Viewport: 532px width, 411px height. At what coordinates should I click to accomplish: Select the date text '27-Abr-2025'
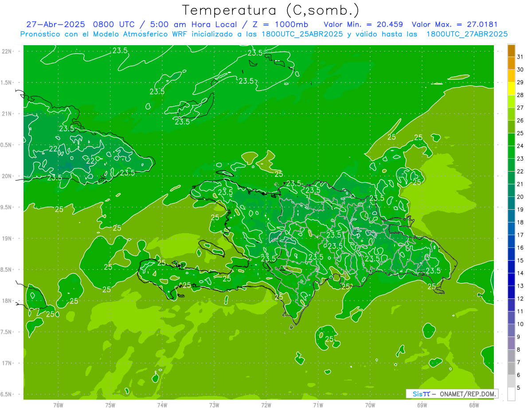[56, 24]
